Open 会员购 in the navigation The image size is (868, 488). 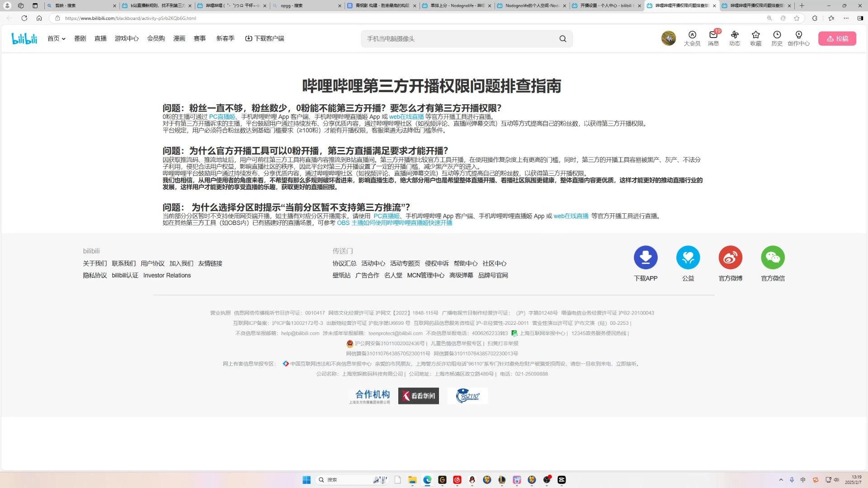[x=156, y=38]
